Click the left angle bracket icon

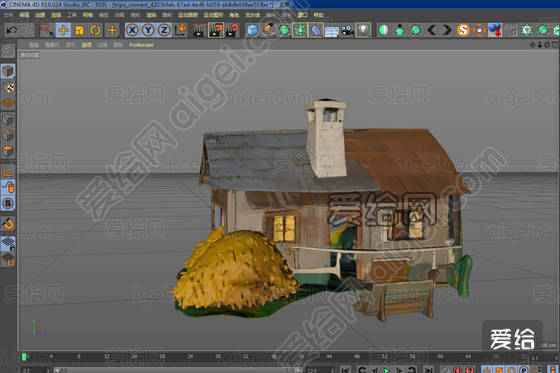(x=432, y=30)
